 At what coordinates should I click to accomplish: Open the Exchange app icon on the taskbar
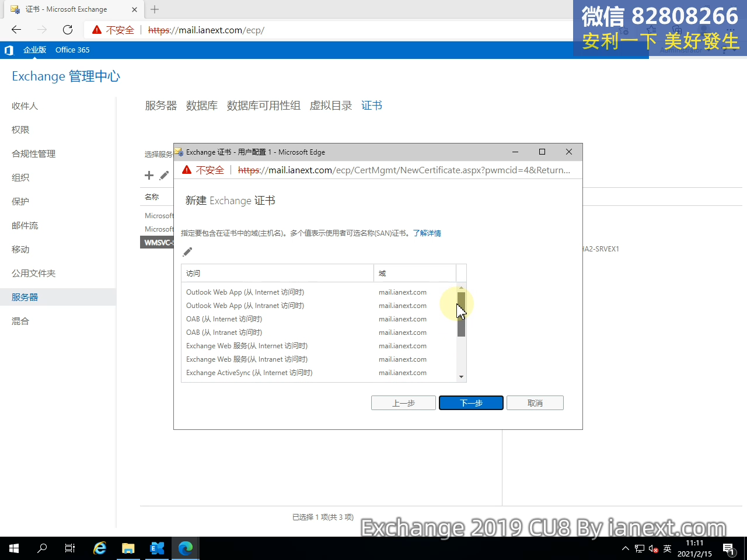tap(157, 548)
